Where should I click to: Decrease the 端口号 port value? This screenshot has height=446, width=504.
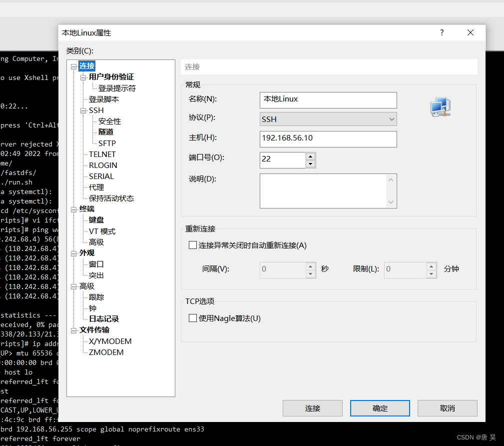coord(310,164)
